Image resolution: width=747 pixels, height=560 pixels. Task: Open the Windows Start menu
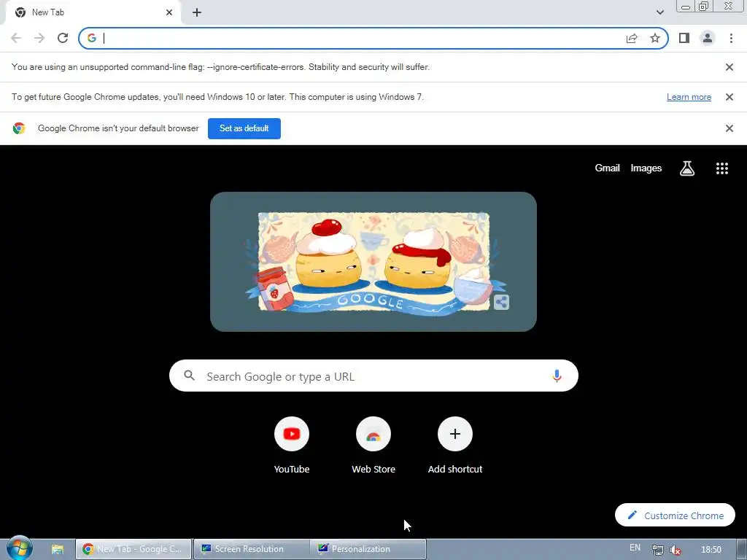click(19, 548)
